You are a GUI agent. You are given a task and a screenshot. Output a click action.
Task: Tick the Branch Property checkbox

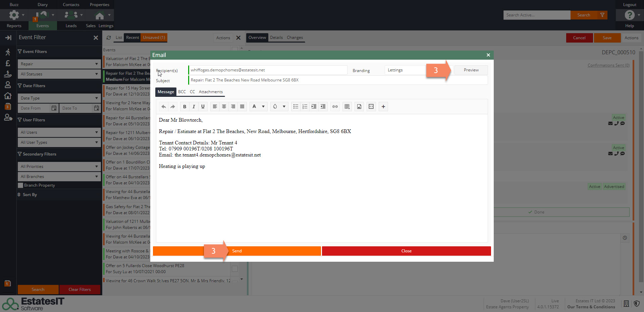[x=20, y=185]
